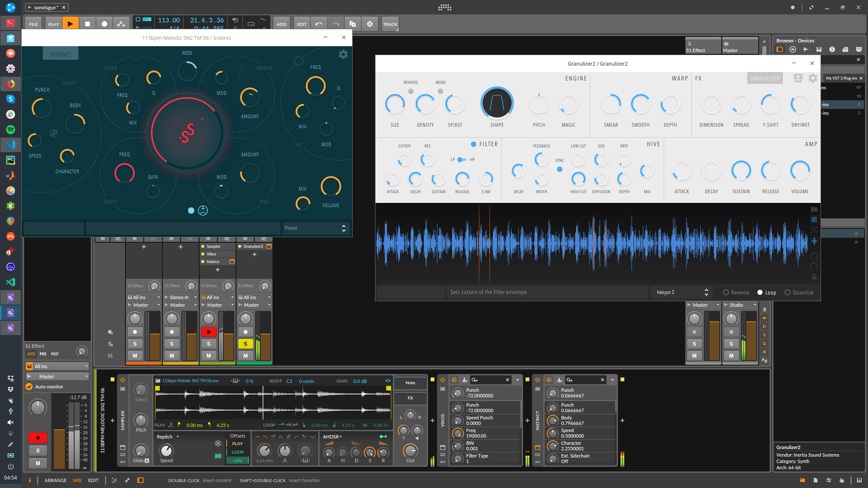Screen dimensions: 868x488
Task: Open the Repitch mode dropdown in Sampler
Action: pyautogui.click(x=168, y=436)
